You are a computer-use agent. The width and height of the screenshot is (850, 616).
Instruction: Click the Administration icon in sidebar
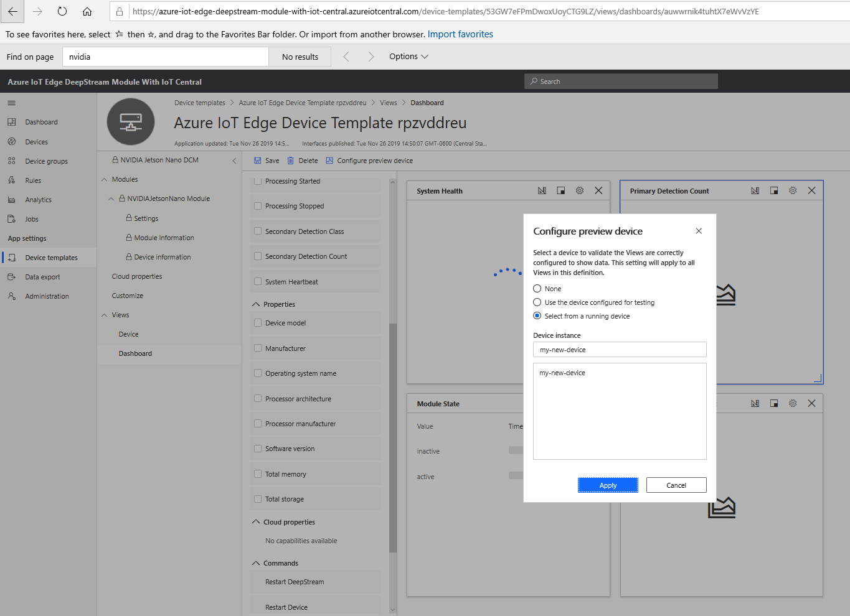click(x=11, y=296)
